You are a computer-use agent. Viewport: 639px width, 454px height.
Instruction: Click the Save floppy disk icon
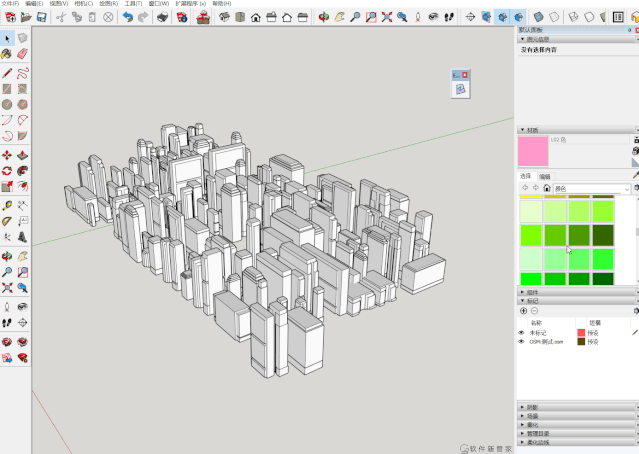pos(41,17)
